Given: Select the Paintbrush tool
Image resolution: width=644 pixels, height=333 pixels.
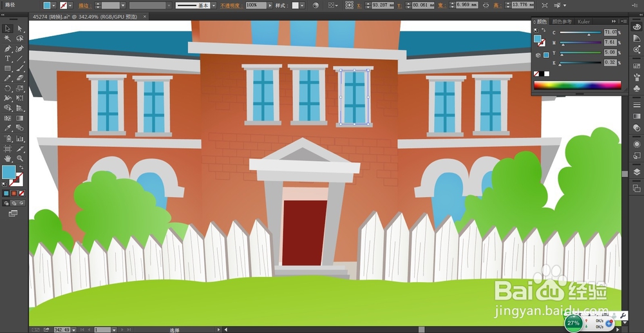Looking at the screenshot, I should [x=19, y=68].
